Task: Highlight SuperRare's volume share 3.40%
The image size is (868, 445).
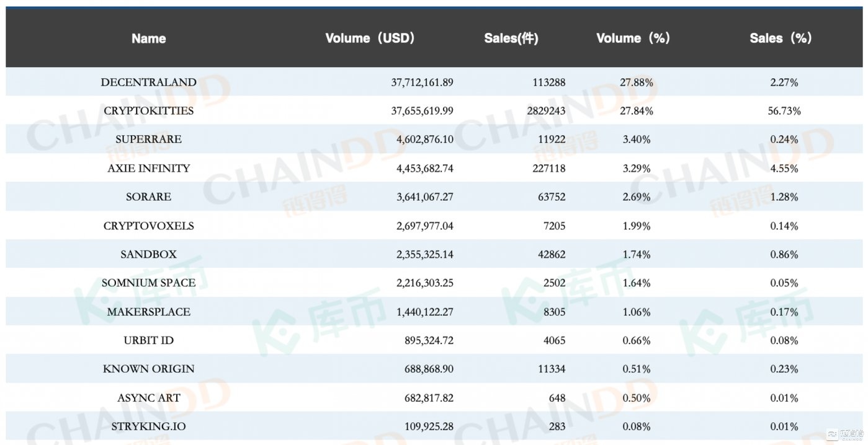Action: point(637,139)
